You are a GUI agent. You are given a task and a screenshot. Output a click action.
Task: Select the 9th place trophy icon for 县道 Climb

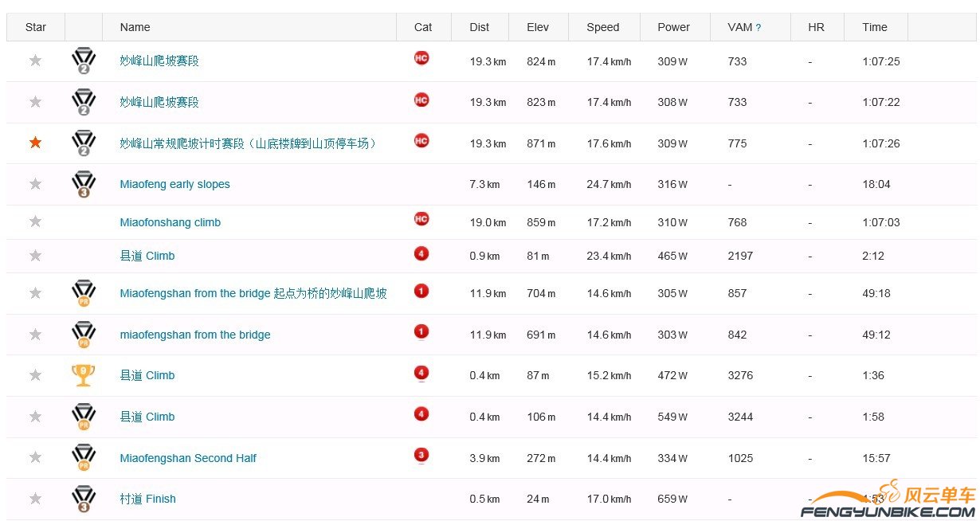[x=83, y=374]
